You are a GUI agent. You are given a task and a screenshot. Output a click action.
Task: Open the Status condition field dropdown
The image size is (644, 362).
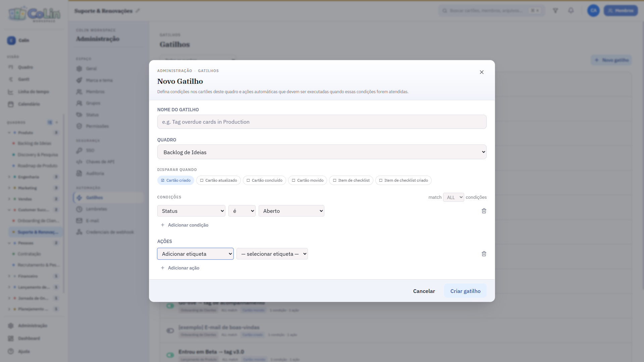(191, 211)
